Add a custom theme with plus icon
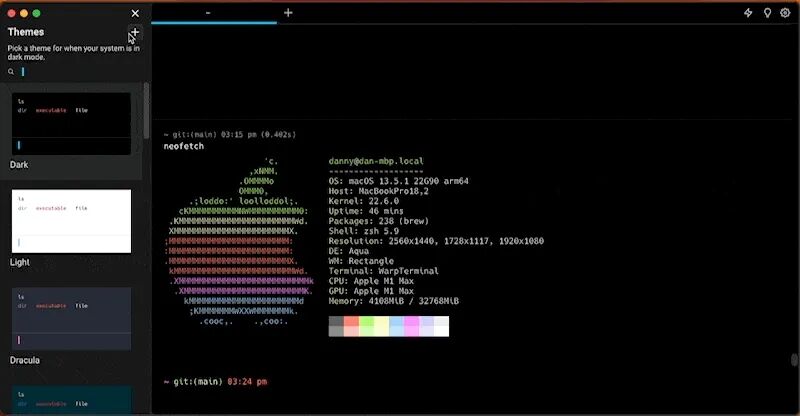Image resolution: width=800 pixels, height=416 pixels. pyautogui.click(x=135, y=33)
